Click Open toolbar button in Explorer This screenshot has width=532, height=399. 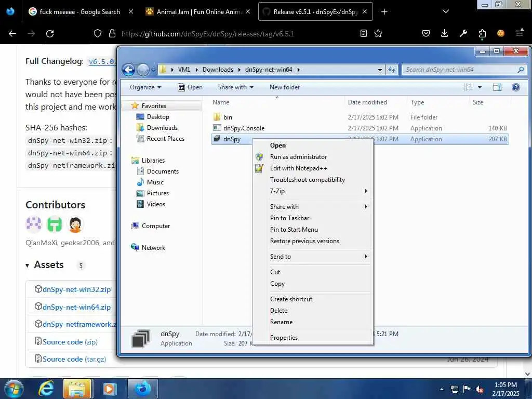(x=190, y=87)
